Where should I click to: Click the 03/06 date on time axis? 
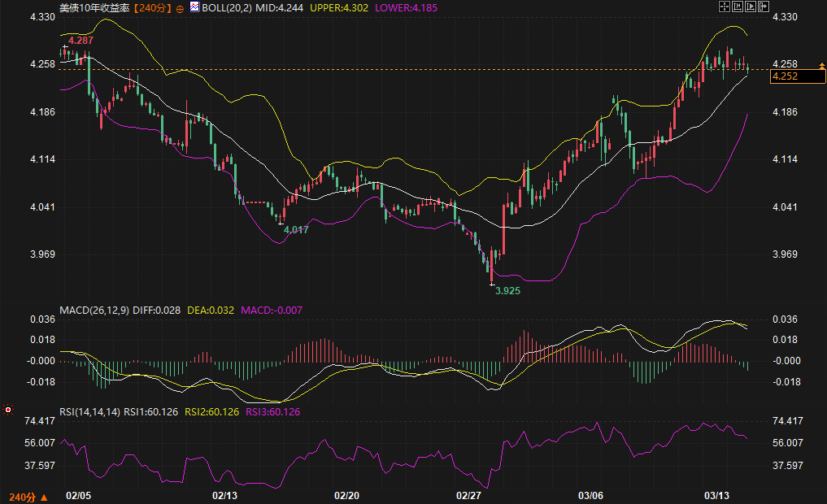pos(590,495)
